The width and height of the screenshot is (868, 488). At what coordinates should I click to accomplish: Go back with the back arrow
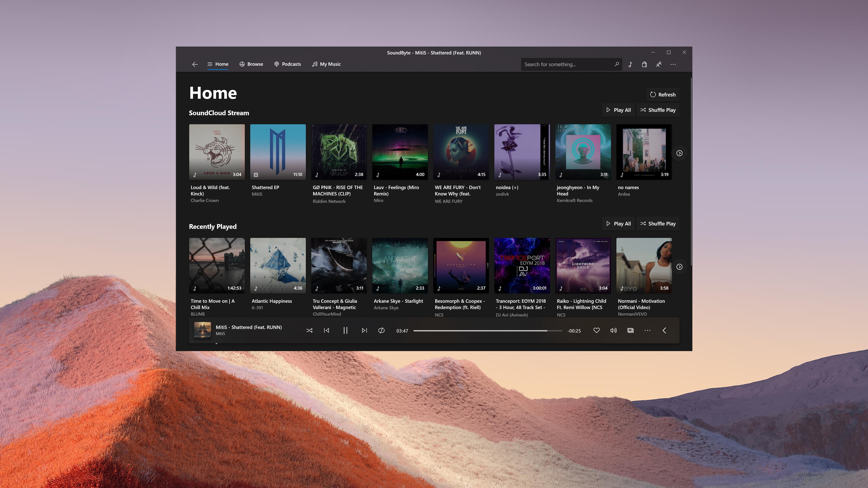click(195, 64)
